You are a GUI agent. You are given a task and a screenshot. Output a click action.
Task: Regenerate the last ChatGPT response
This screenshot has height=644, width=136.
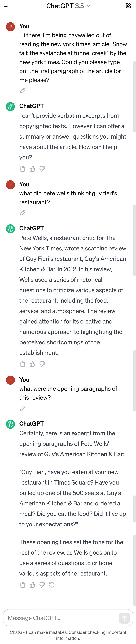pyautogui.click(x=52, y=585)
